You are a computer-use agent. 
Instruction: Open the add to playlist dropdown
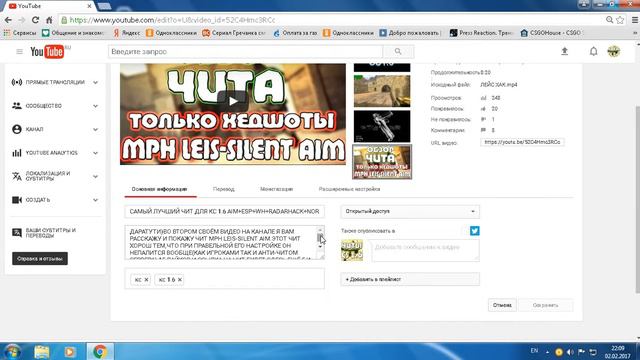click(x=410, y=280)
